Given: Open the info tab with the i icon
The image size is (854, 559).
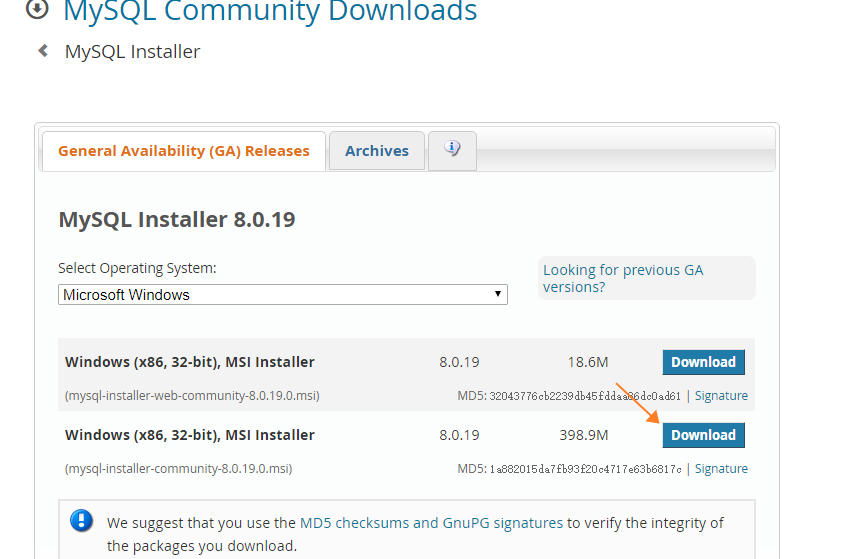Looking at the screenshot, I should tap(452, 150).
